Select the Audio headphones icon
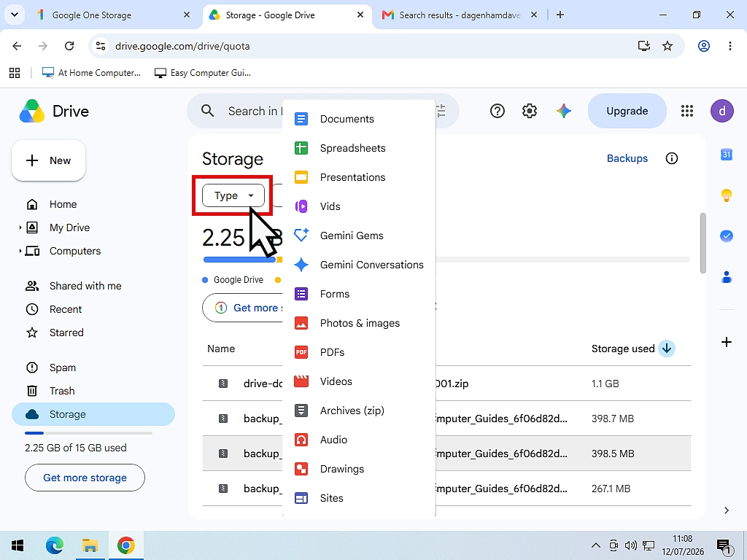This screenshot has width=747, height=560. tap(301, 440)
